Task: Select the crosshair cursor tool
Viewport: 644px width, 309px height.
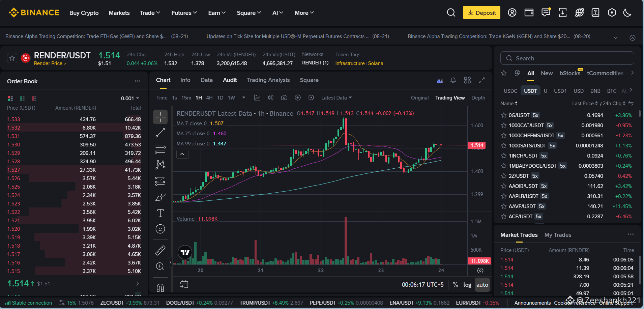Action: point(160,117)
